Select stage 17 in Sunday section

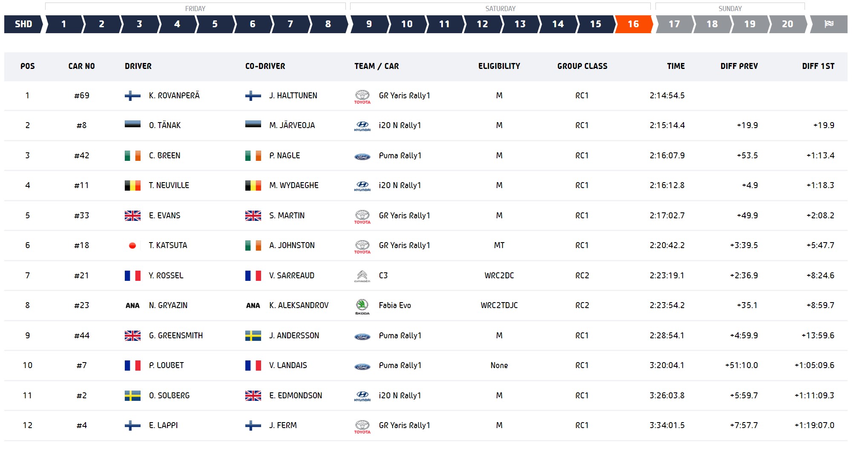(x=674, y=24)
